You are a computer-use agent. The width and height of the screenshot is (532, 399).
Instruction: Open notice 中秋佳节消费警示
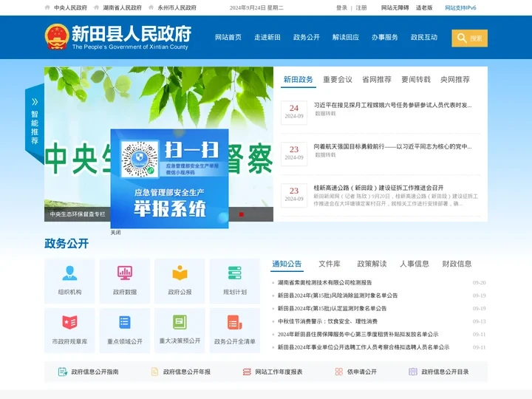point(327,321)
